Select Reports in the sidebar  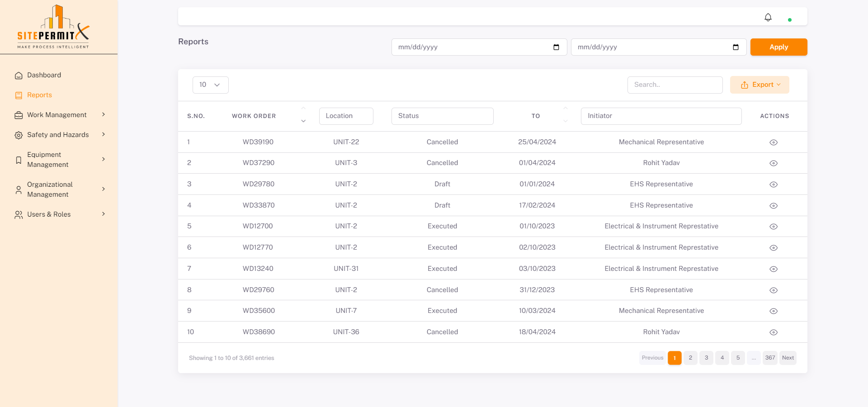coord(39,95)
